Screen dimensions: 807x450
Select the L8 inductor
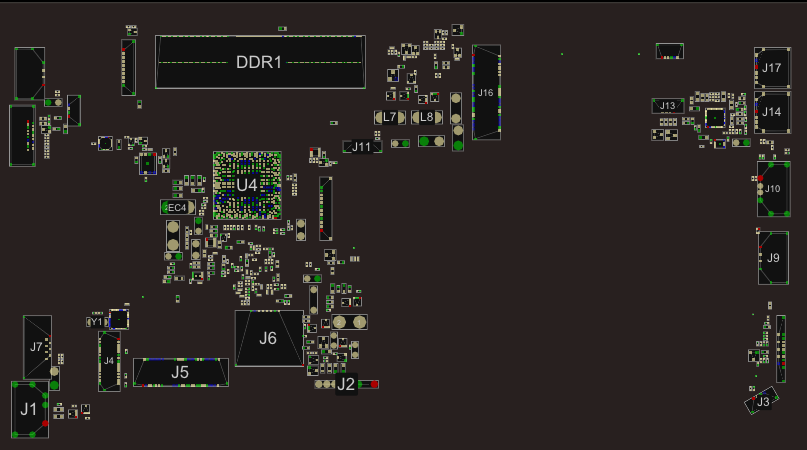point(427,117)
